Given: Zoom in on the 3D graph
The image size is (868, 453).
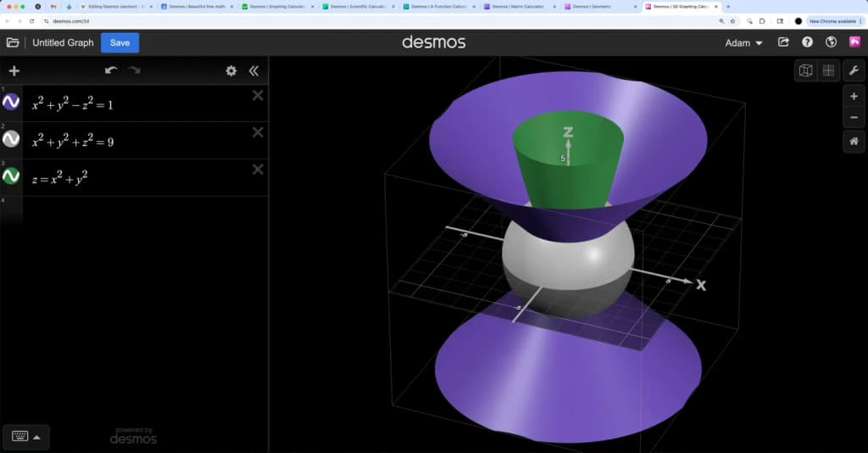Looking at the screenshot, I should 854,97.
